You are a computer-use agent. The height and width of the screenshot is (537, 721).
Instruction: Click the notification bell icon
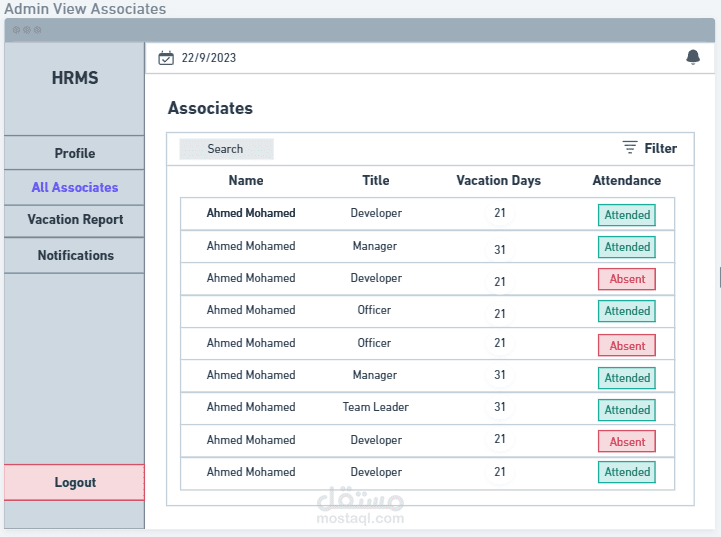coord(693,58)
